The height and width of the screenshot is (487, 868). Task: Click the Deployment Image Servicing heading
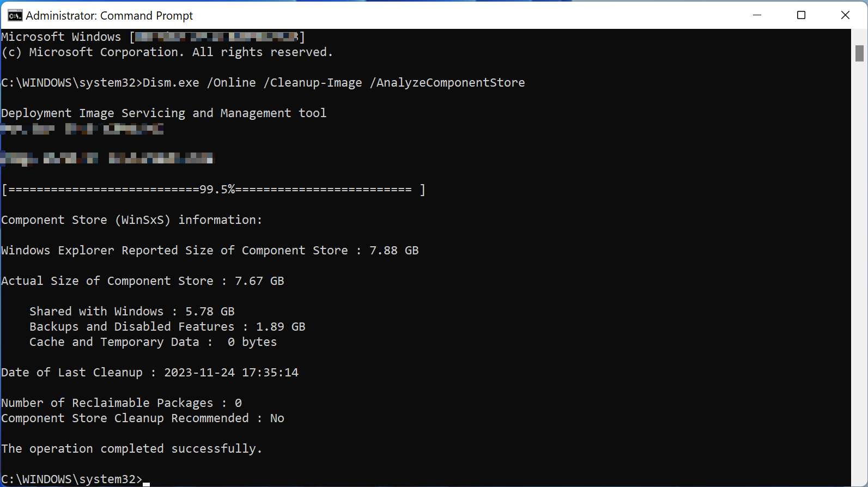point(163,113)
